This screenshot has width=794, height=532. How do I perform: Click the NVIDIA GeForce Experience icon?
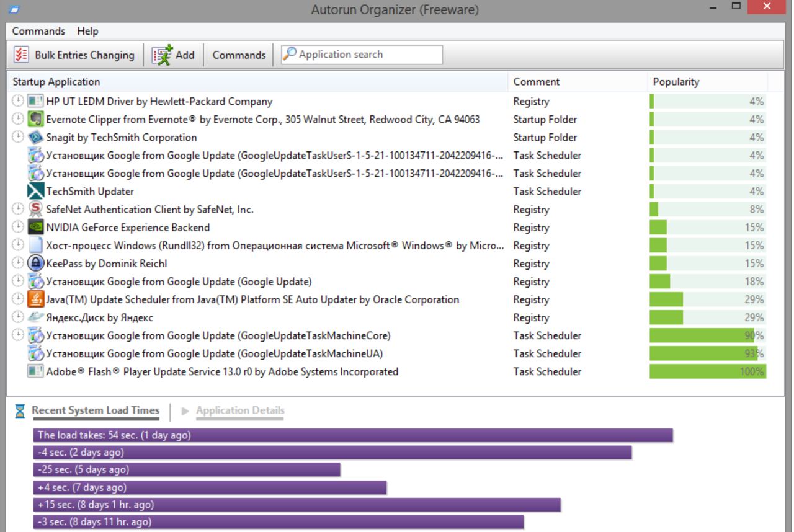pyautogui.click(x=36, y=228)
